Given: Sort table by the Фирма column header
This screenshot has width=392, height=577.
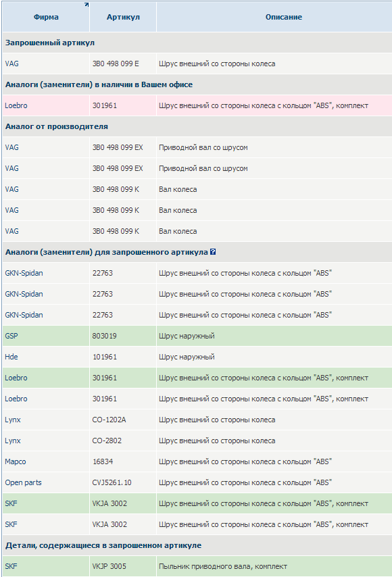Looking at the screenshot, I should [x=46, y=17].
